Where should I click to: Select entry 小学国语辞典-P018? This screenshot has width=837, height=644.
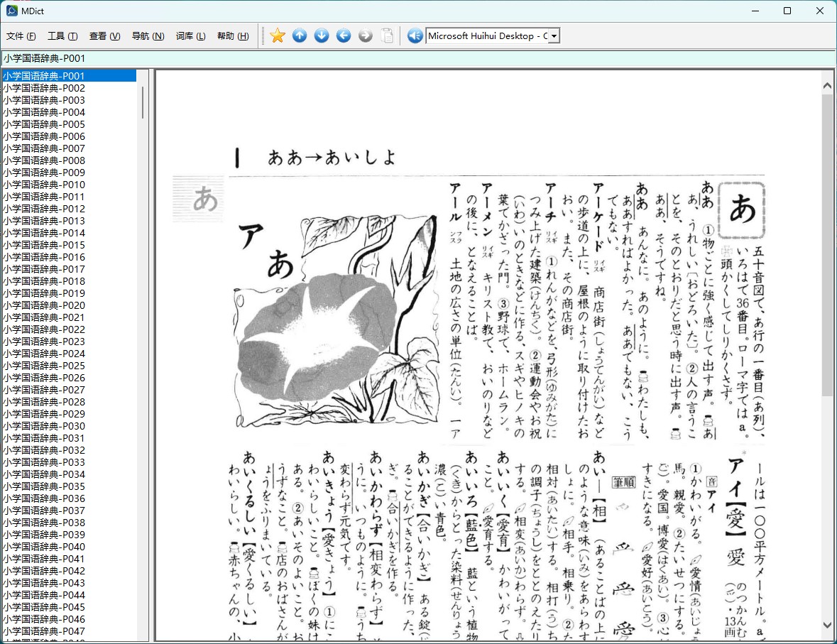click(x=69, y=281)
